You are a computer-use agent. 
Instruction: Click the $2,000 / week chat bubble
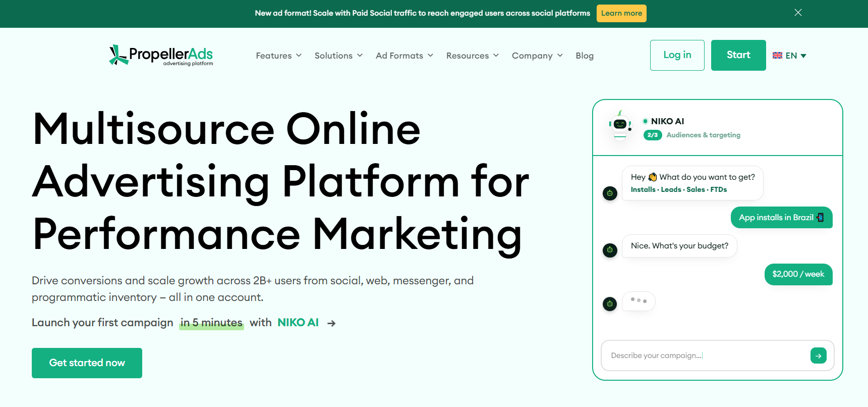click(798, 274)
